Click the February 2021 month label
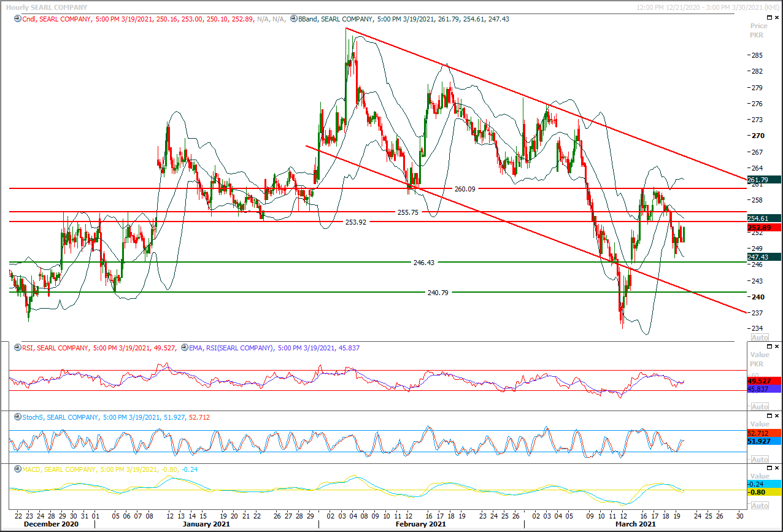The height and width of the screenshot is (532, 783). [x=421, y=525]
